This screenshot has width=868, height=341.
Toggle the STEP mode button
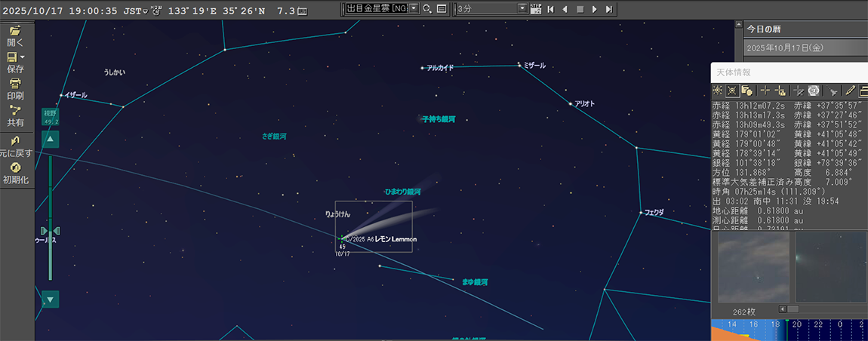click(536, 9)
